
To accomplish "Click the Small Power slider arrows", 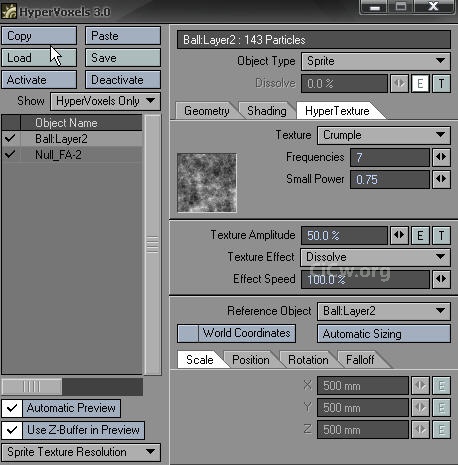I will point(441,179).
